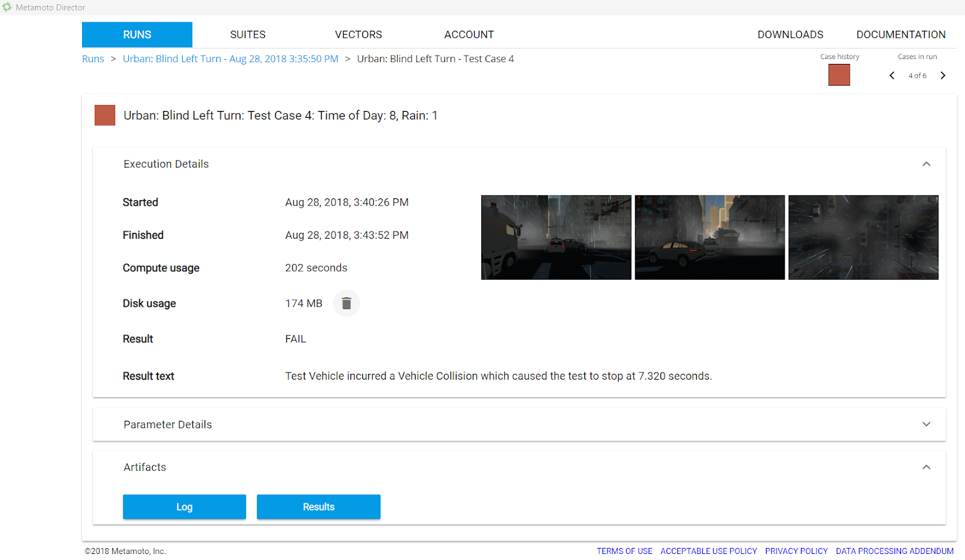Click the 174 MB disk usage value

point(304,303)
